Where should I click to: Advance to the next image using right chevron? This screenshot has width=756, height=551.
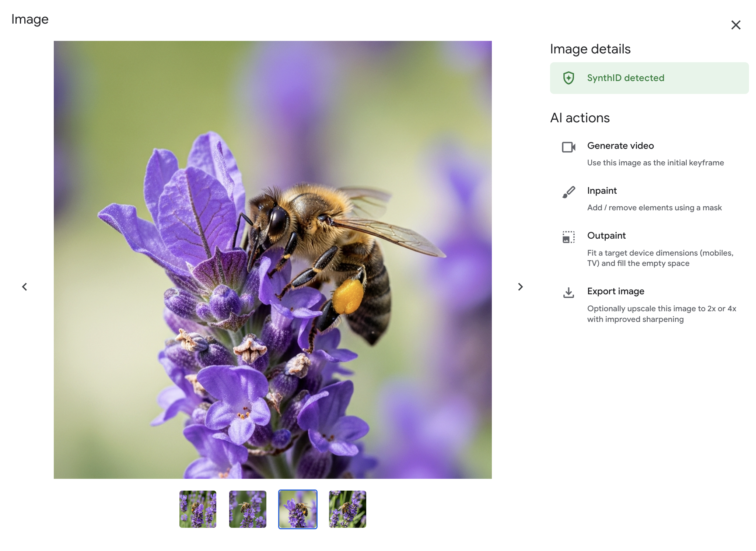click(520, 287)
